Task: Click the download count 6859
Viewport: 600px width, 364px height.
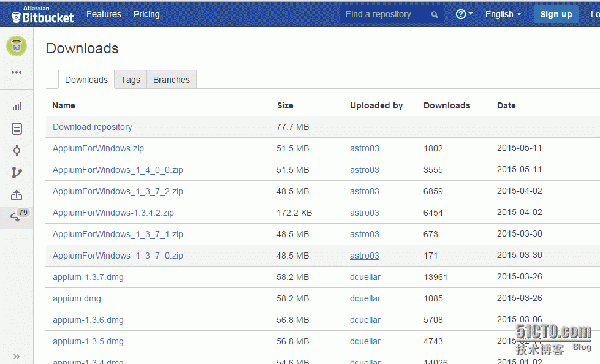Action: 433,191
